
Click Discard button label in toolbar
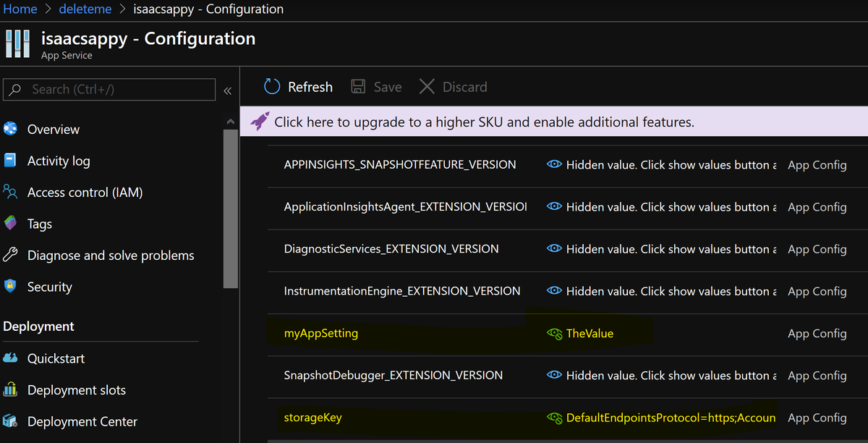(464, 87)
